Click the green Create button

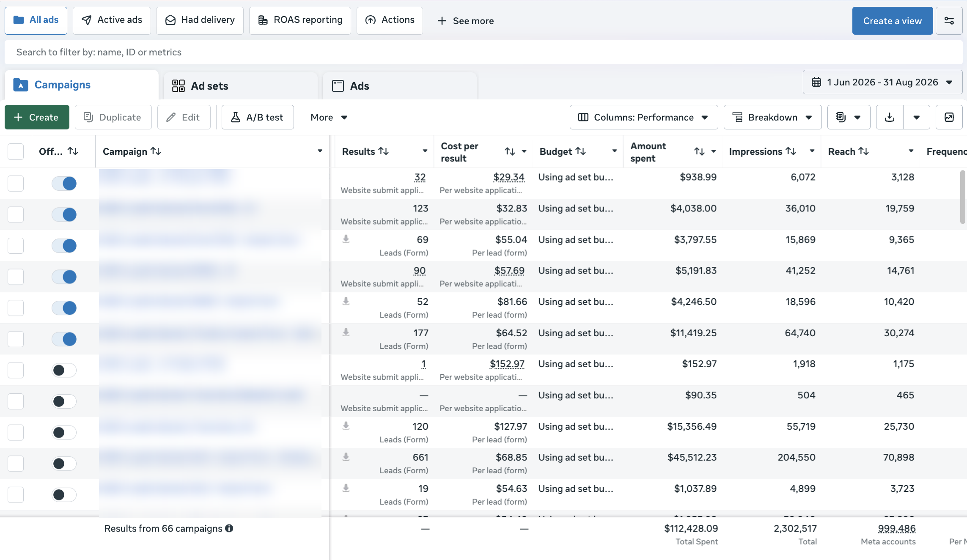click(x=37, y=117)
